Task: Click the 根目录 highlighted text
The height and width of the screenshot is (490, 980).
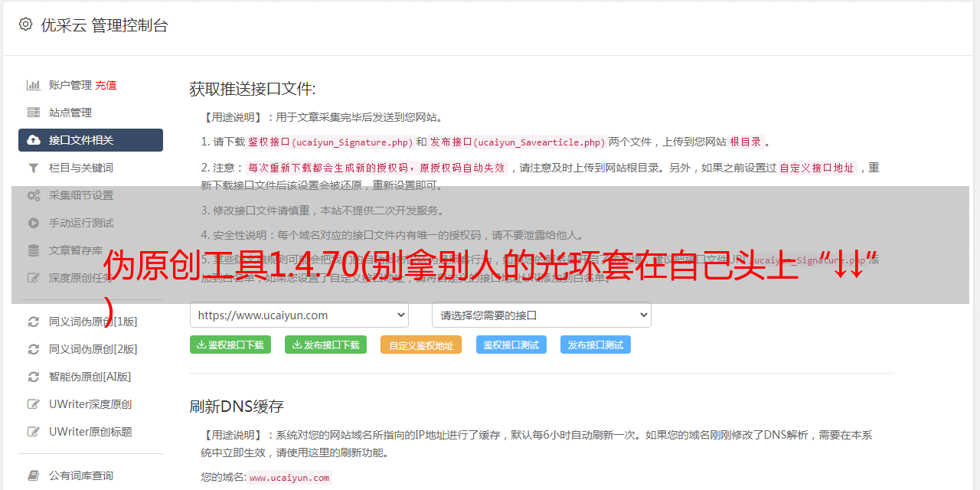Action: [746, 142]
